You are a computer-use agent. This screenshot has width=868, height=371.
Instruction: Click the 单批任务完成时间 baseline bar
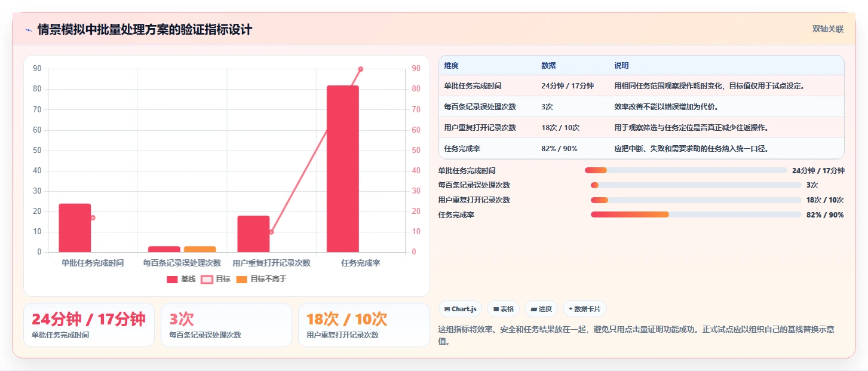point(75,228)
